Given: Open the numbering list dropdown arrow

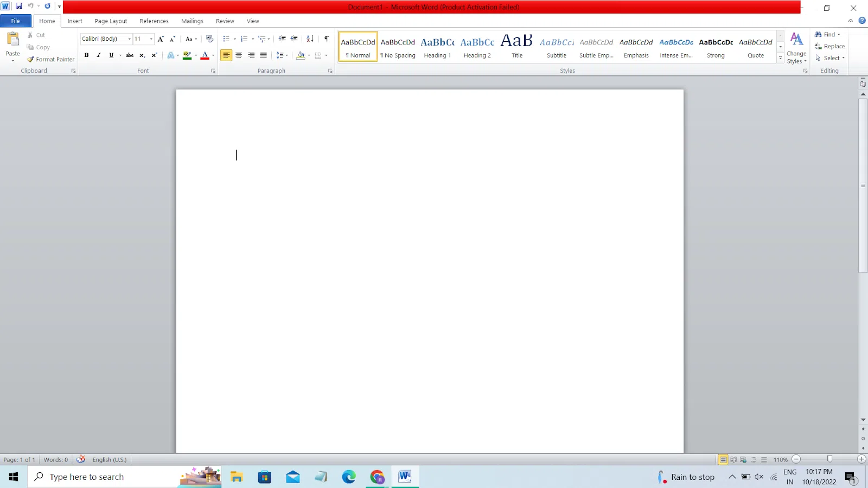Looking at the screenshot, I should (253, 39).
